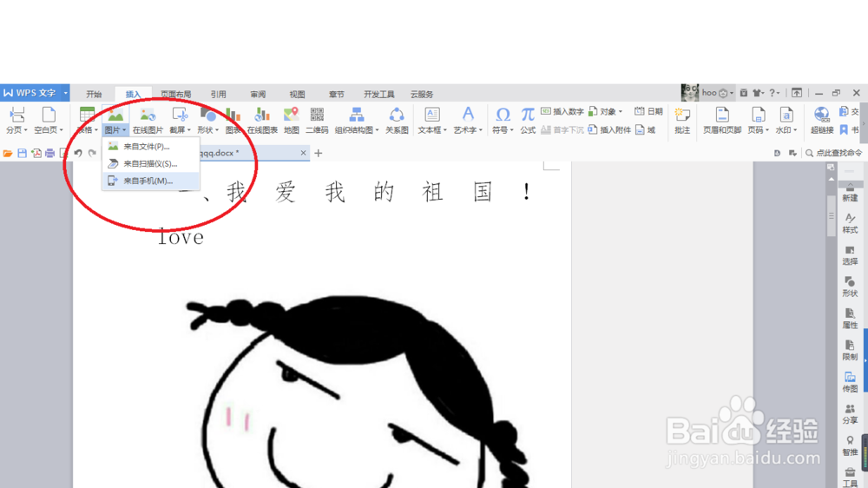Click the 点此查找命令 search command field
Image resolution: width=868 pixels, height=488 pixels.
pyautogui.click(x=833, y=154)
